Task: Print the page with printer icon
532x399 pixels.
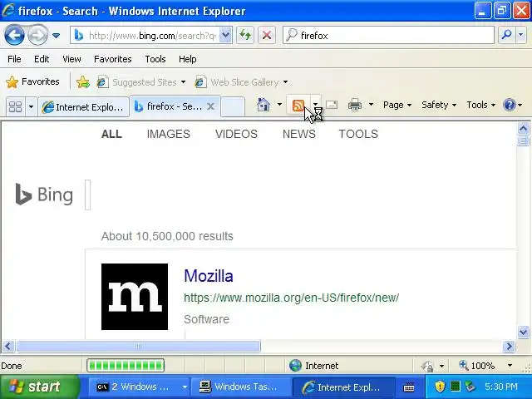Action: pos(355,105)
